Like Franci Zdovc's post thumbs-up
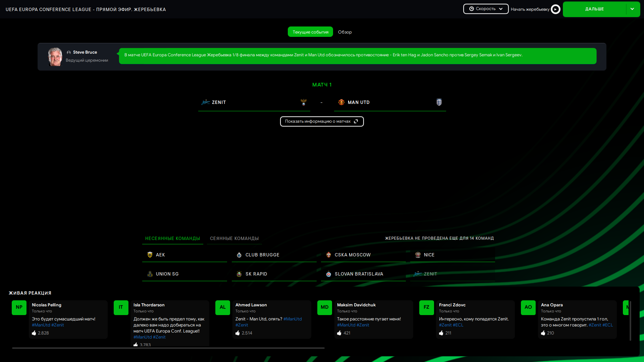 click(441, 333)
